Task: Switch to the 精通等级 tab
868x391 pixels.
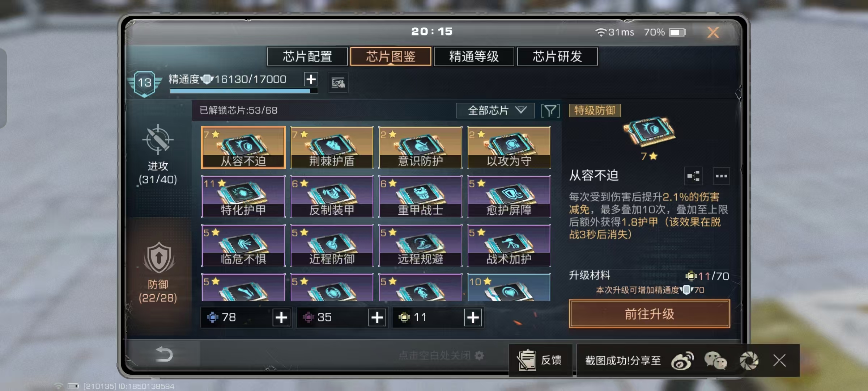Action: pos(474,56)
